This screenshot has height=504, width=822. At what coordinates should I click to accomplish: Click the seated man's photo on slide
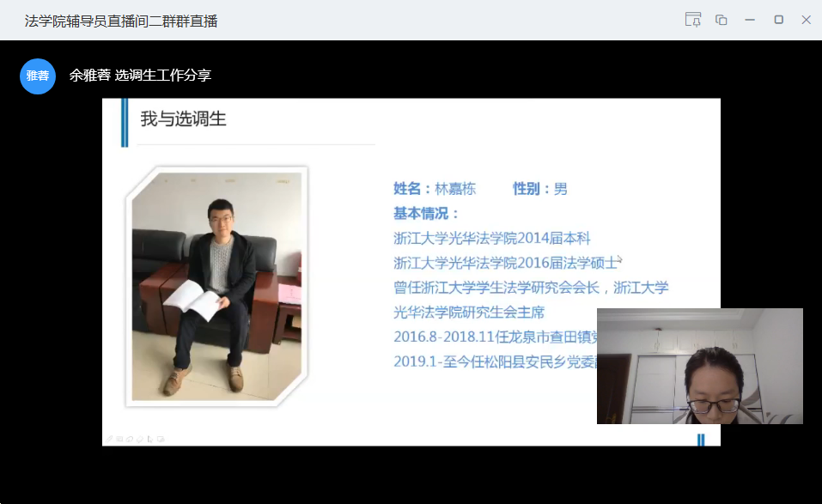pyautogui.click(x=216, y=287)
